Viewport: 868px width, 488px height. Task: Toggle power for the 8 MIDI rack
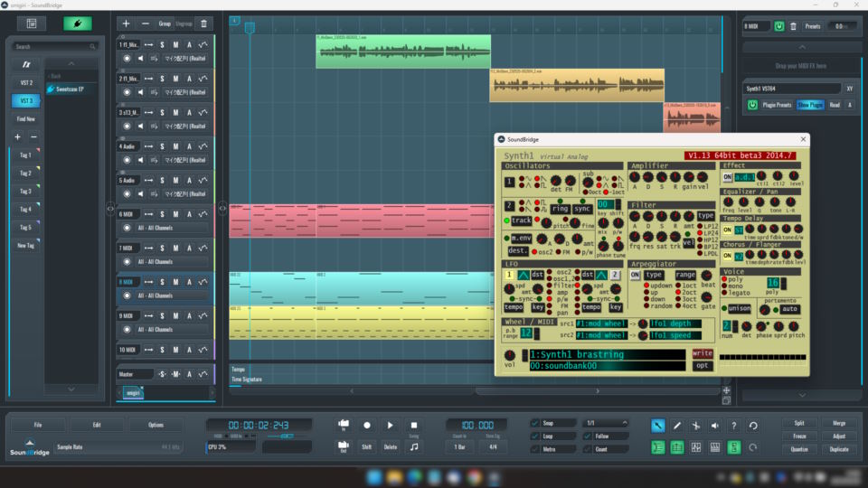pos(778,26)
